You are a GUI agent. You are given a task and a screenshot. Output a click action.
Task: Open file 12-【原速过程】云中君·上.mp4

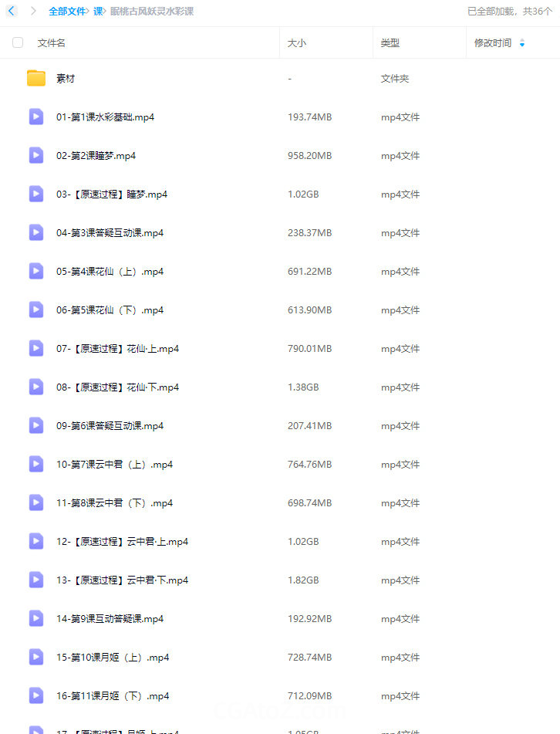(122, 541)
